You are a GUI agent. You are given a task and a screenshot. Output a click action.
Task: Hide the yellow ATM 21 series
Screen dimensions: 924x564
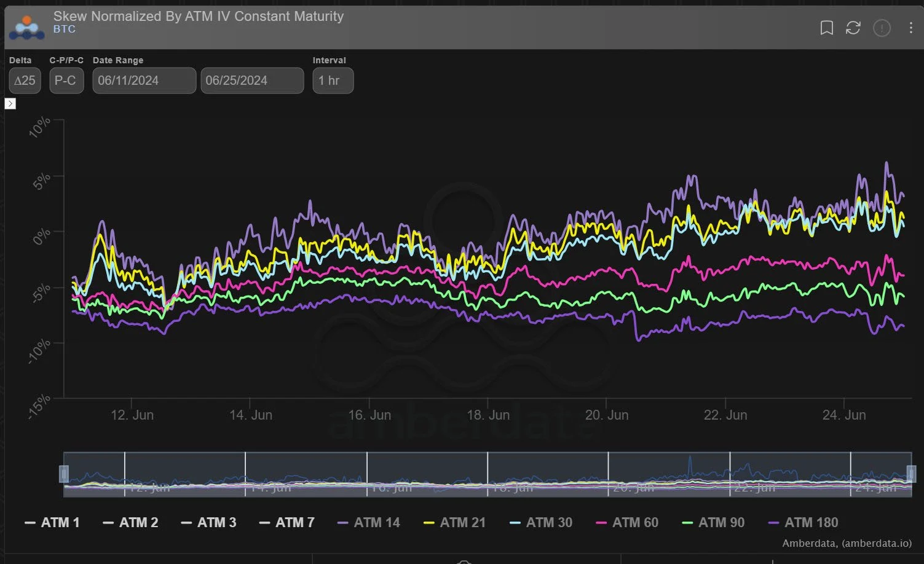[x=455, y=523]
